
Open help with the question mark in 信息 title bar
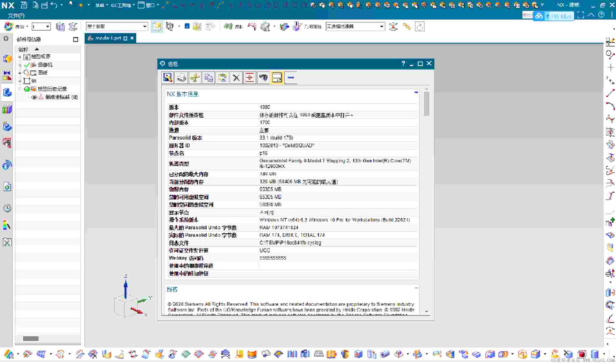tap(403, 63)
